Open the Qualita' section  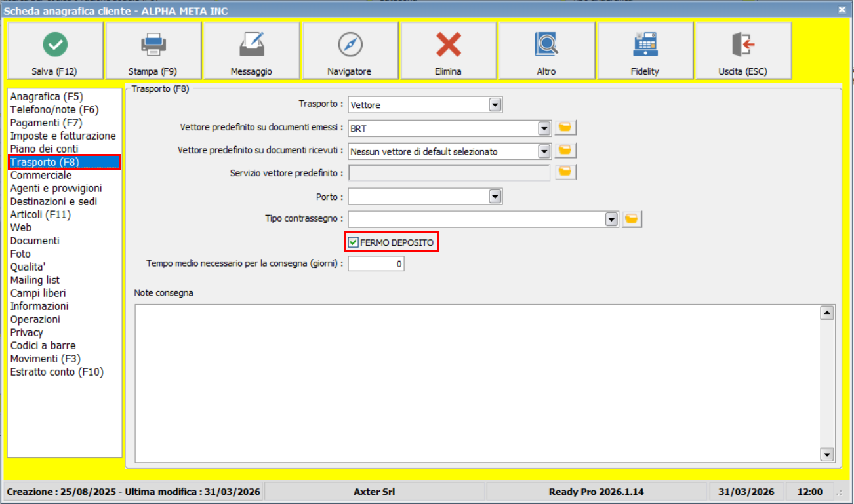(64, 267)
